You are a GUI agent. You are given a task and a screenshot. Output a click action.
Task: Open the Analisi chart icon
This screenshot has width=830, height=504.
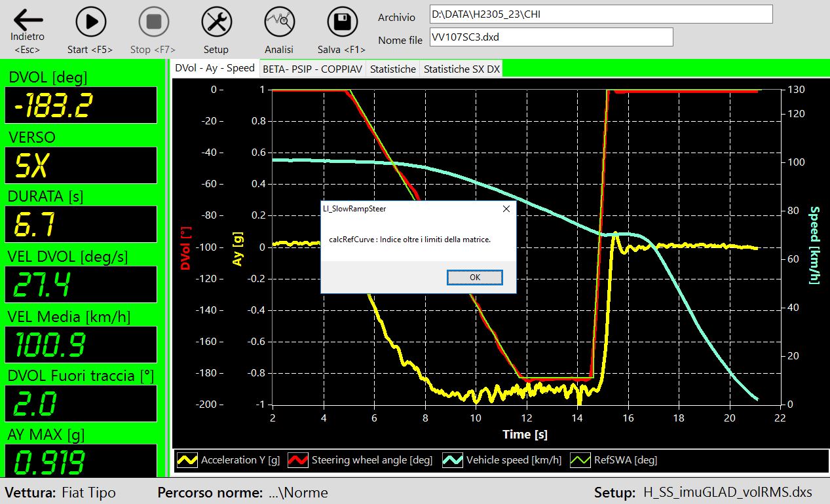point(279,22)
